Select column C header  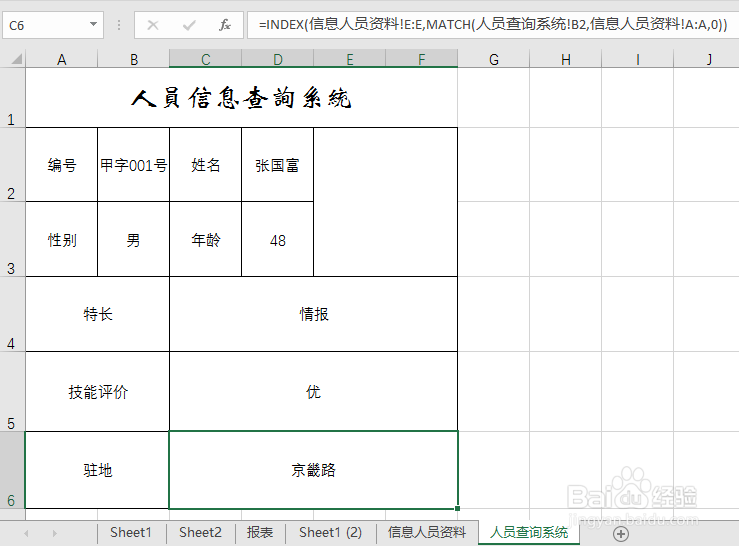(x=205, y=59)
